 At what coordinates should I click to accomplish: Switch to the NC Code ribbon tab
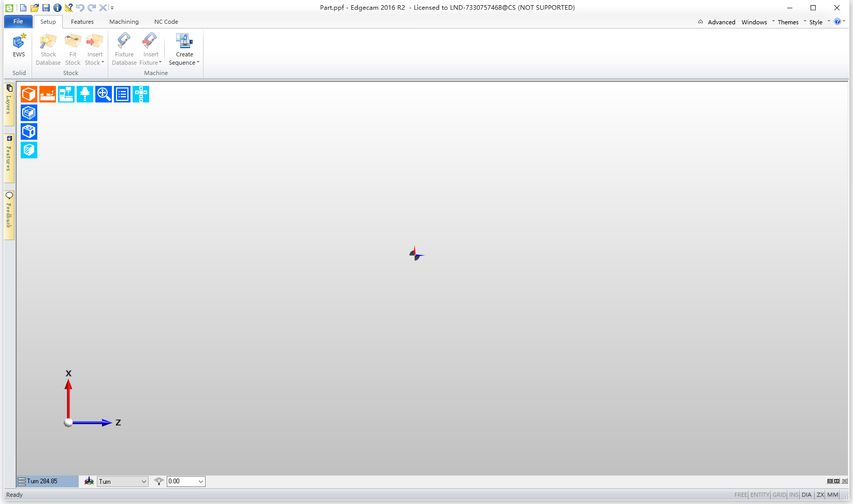tap(166, 22)
